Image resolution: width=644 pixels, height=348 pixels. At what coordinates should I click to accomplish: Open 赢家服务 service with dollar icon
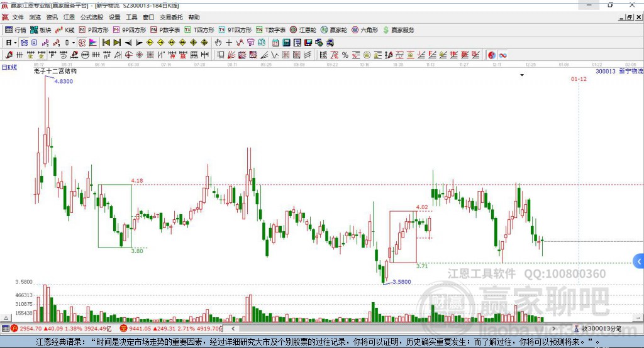click(399, 30)
